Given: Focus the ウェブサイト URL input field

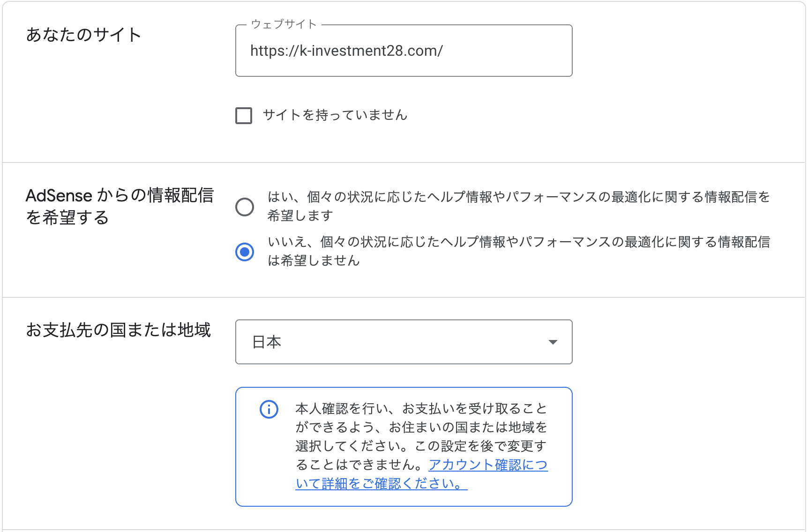Looking at the screenshot, I should click(404, 51).
